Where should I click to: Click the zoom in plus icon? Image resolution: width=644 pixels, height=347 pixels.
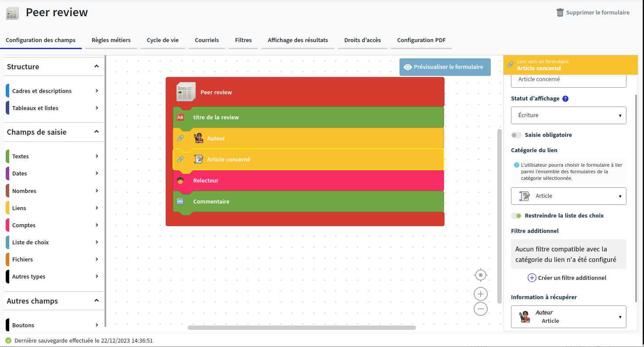pos(481,294)
